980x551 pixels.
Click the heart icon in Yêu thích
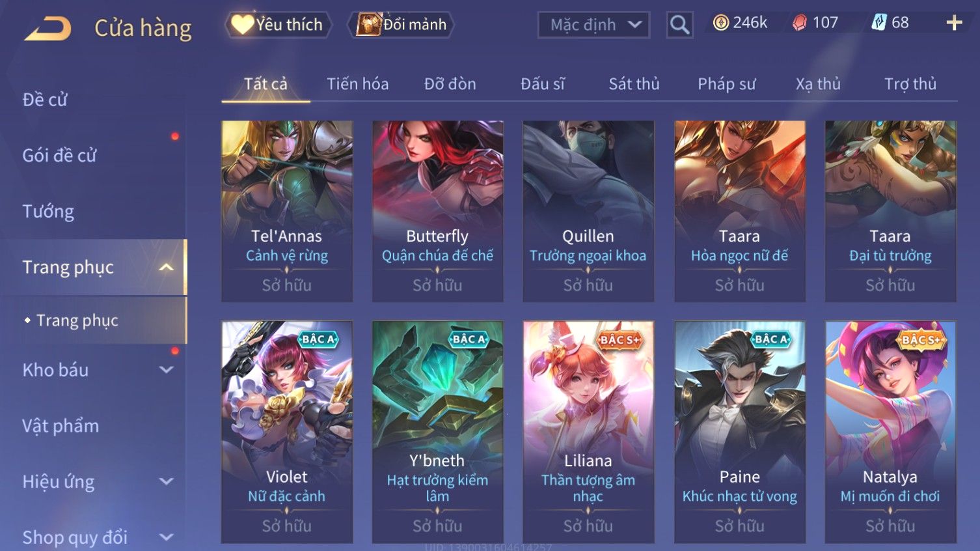click(242, 25)
